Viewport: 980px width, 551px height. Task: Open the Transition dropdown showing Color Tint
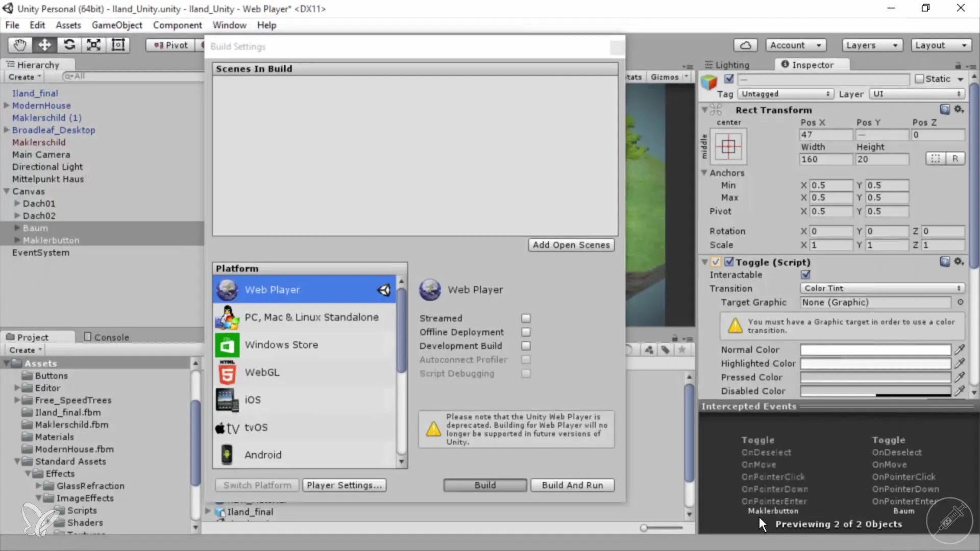pyautogui.click(x=882, y=288)
